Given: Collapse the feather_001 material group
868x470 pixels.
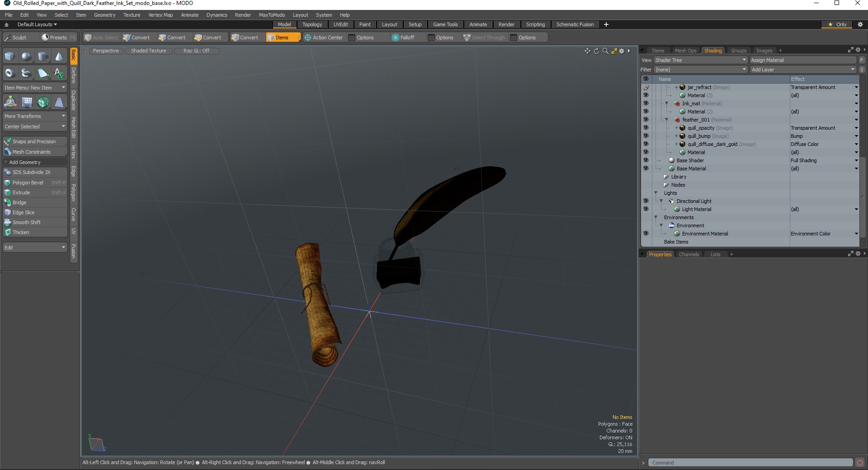Looking at the screenshot, I should [667, 120].
